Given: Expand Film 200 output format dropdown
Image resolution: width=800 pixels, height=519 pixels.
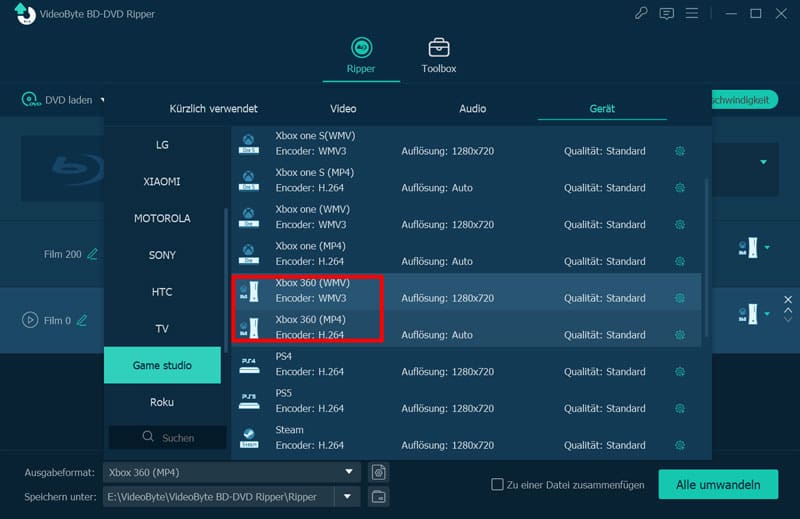Looking at the screenshot, I should tap(767, 248).
